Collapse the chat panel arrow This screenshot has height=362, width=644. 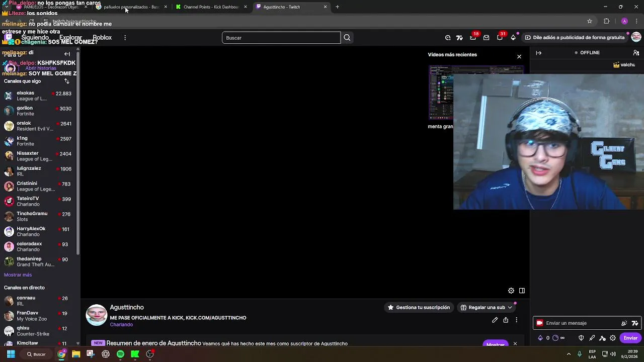539,53
